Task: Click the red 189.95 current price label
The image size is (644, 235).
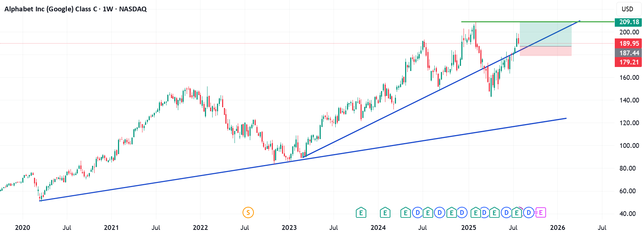Action: coord(628,44)
